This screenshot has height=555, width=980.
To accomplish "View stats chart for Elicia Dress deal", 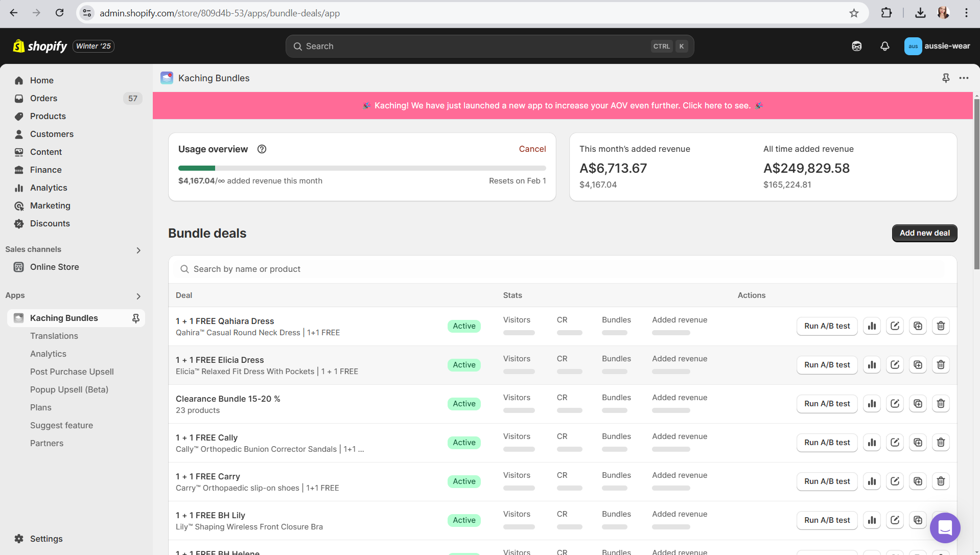I will pos(872,365).
